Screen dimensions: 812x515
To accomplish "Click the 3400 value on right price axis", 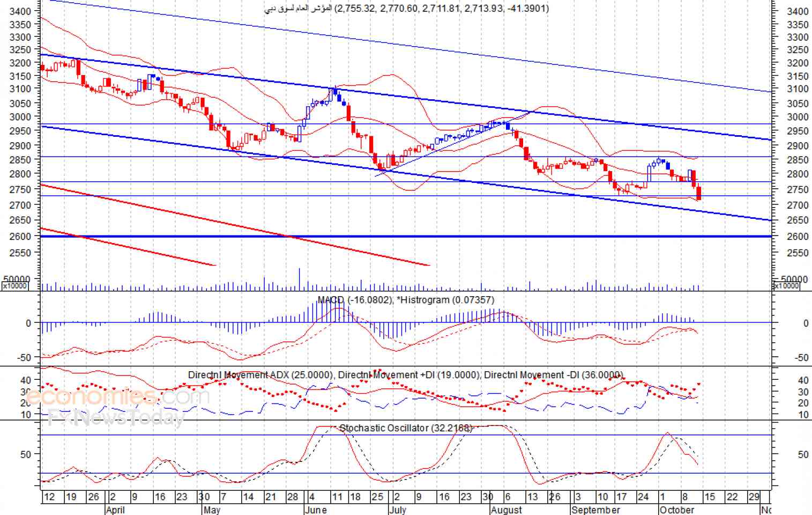I will pos(798,11).
